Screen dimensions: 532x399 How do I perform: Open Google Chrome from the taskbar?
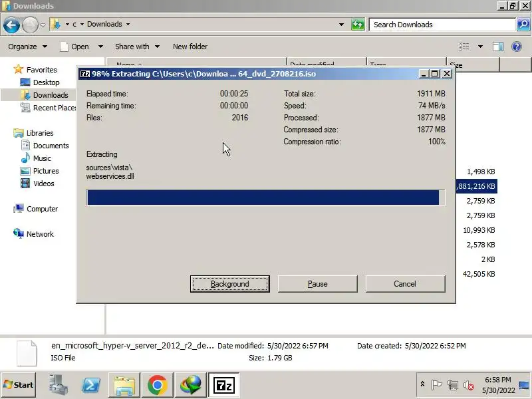click(x=157, y=385)
